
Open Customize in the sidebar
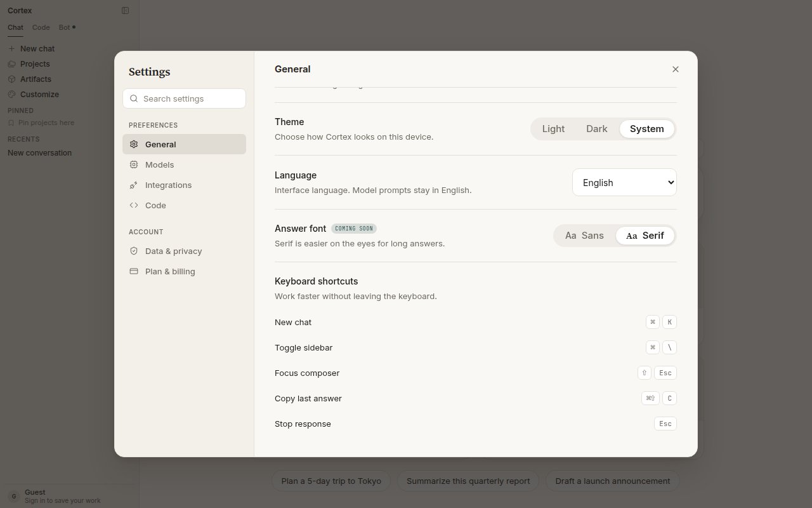69,94
